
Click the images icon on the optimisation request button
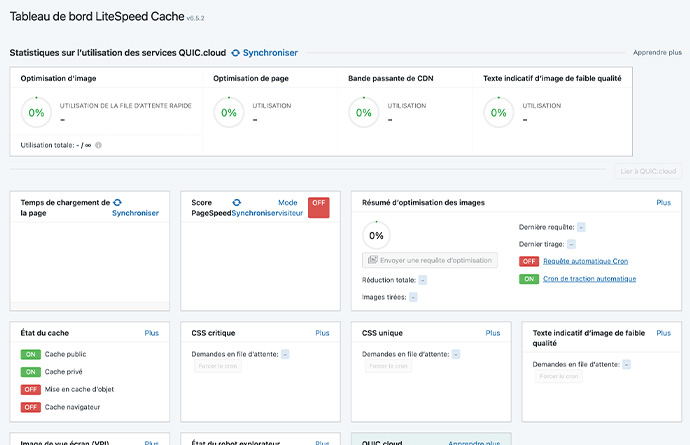(x=373, y=260)
